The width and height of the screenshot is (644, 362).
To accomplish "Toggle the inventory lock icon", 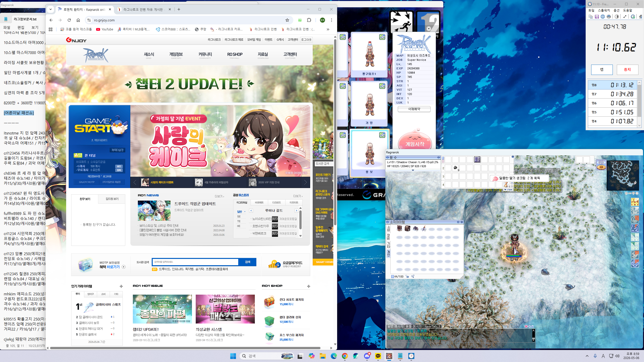I will pyautogui.click(x=407, y=277).
